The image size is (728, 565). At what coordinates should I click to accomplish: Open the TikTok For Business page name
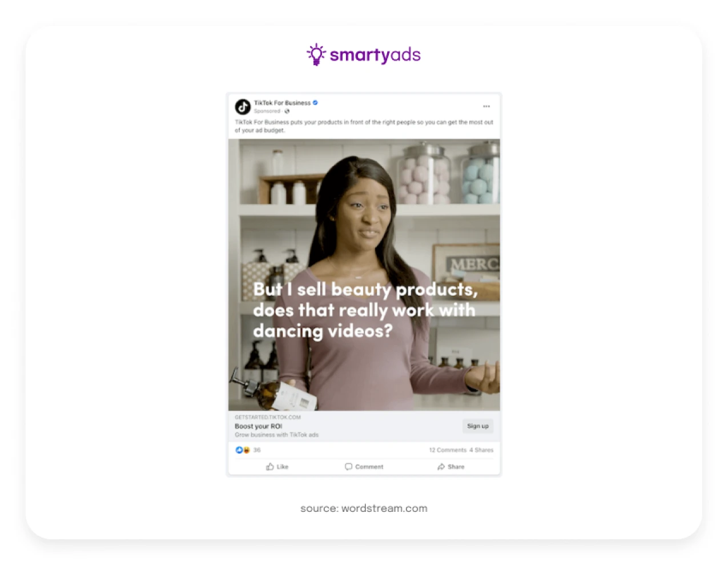tap(282, 103)
